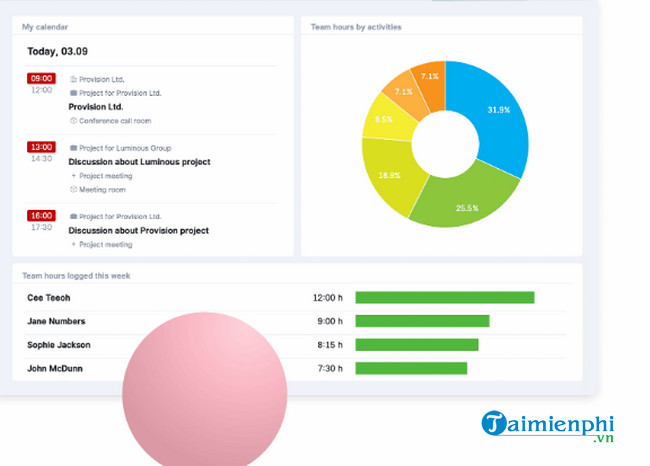Click briefcase icon in the 16:00 event
The image size is (650, 466).
[73, 216]
